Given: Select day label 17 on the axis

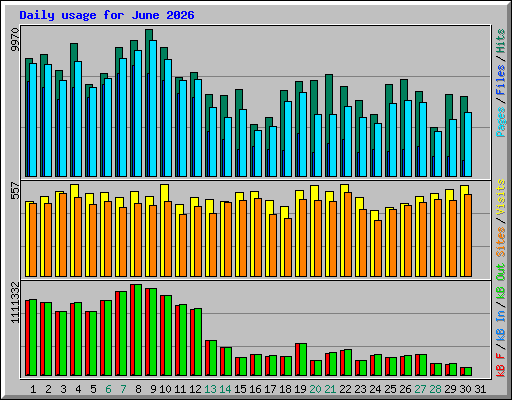Looking at the screenshot, I should point(270,389).
